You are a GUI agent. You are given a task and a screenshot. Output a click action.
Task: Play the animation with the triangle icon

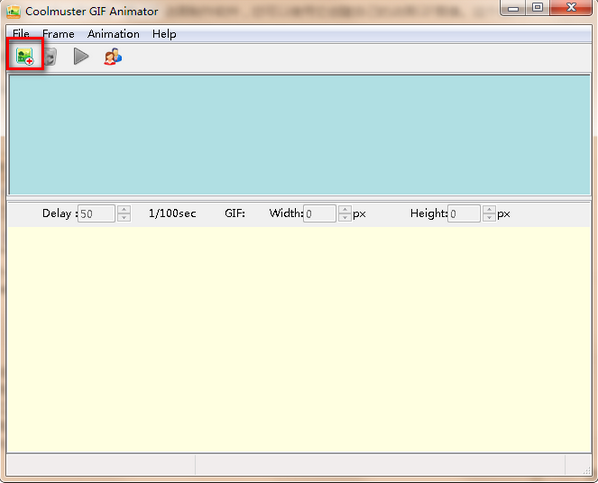(x=81, y=56)
